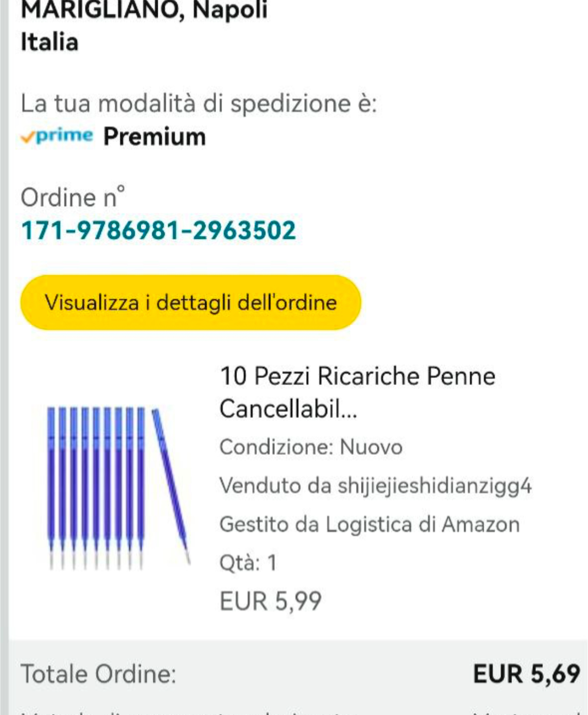Open order number 171-9786981-2963502 link

(x=158, y=230)
